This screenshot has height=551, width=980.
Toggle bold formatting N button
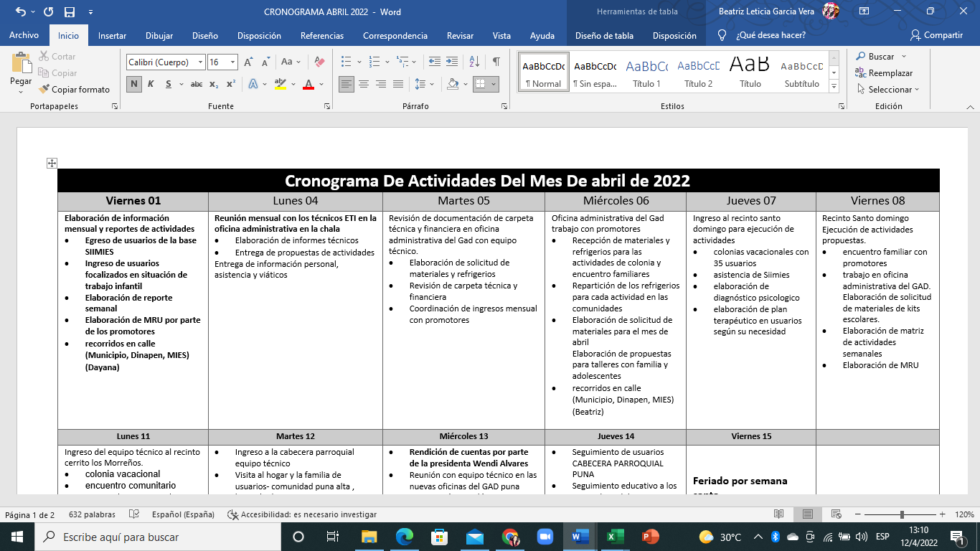click(133, 84)
